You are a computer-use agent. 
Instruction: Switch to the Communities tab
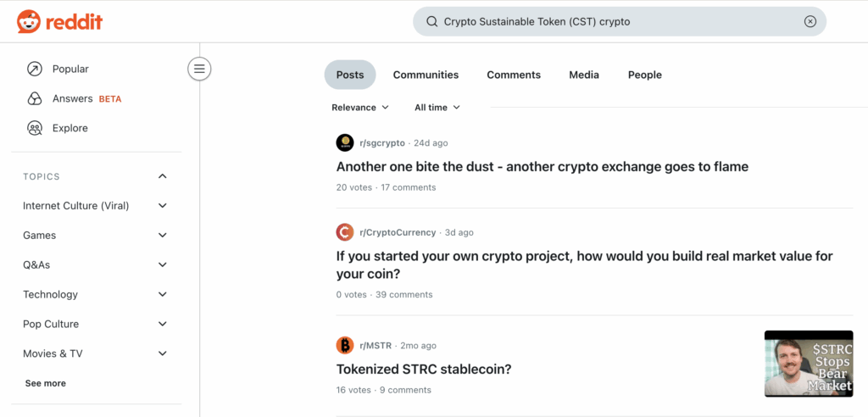(x=426, y=75)
